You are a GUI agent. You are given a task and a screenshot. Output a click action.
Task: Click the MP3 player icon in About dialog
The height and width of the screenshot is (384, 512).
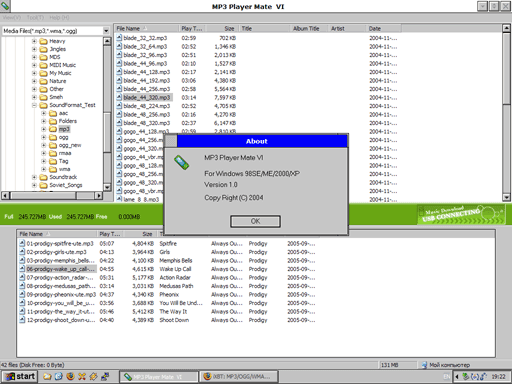click(182, 163)
